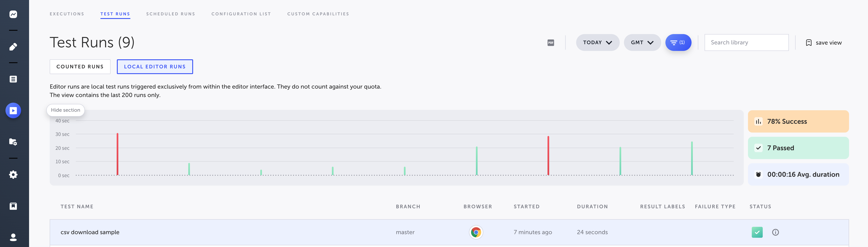
Task: Select Local Editor Runs toggle
Action: 155,67
